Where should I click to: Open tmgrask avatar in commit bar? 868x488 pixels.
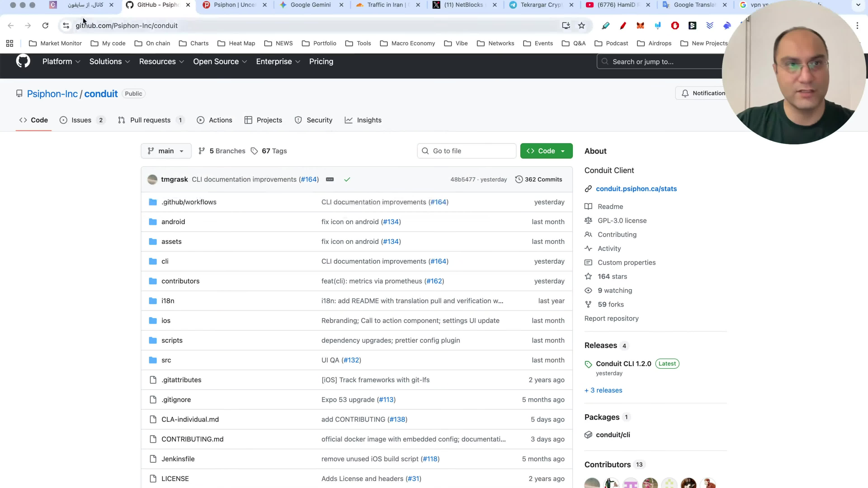tap(152, 180)
